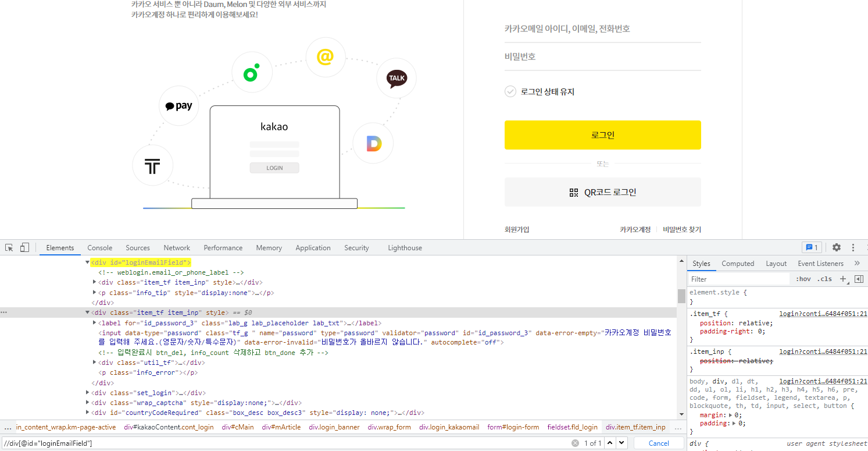
Task: Add a new style rule plus icon
Action: tap(844, 279)
